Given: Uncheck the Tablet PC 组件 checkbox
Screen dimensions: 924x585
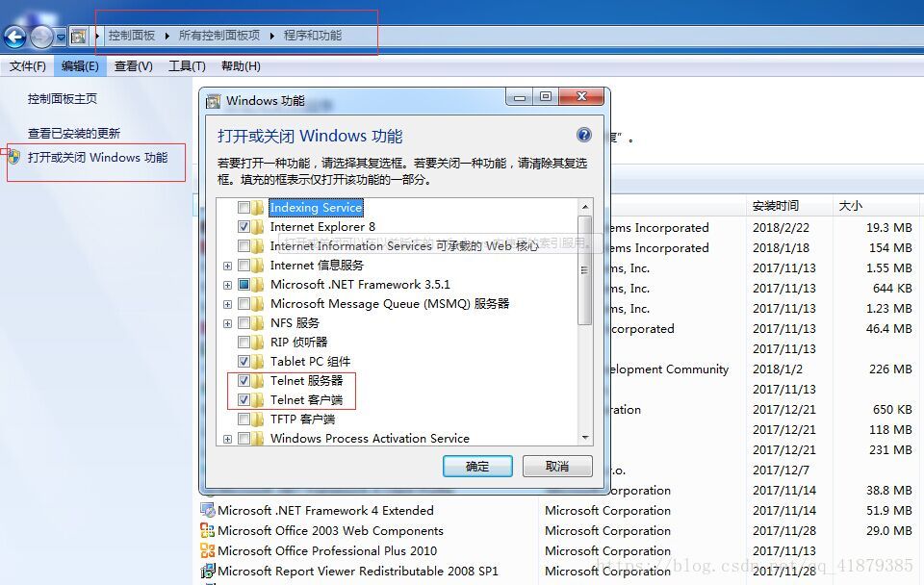Looking at the screenshot, I should (x=244, y=361).
